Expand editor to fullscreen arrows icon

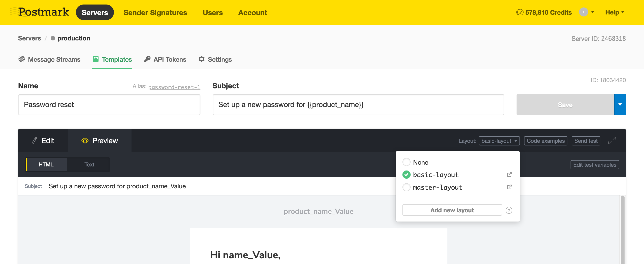pos(612,141)
